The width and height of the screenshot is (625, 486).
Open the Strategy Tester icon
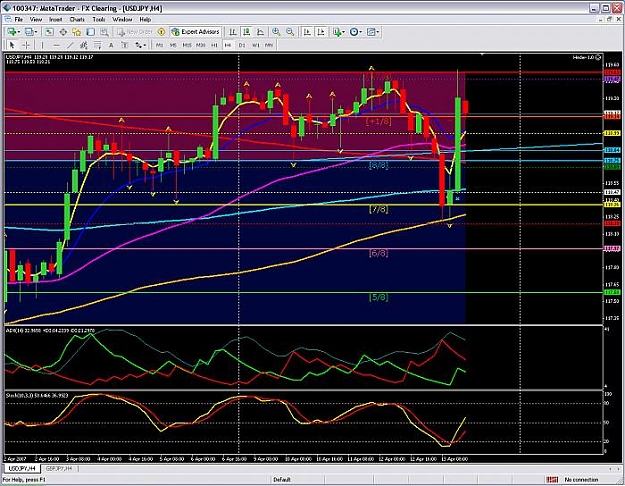[104, 32]
